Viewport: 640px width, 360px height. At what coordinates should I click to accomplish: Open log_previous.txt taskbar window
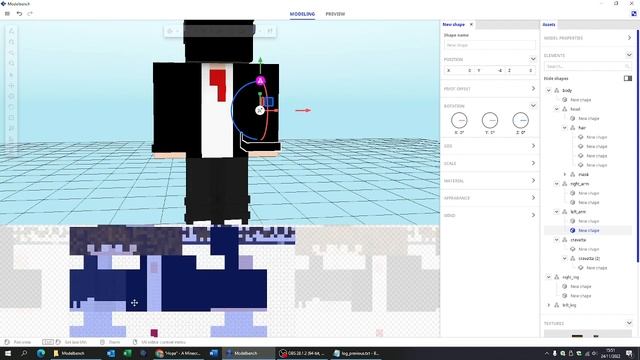pos(356,353)
